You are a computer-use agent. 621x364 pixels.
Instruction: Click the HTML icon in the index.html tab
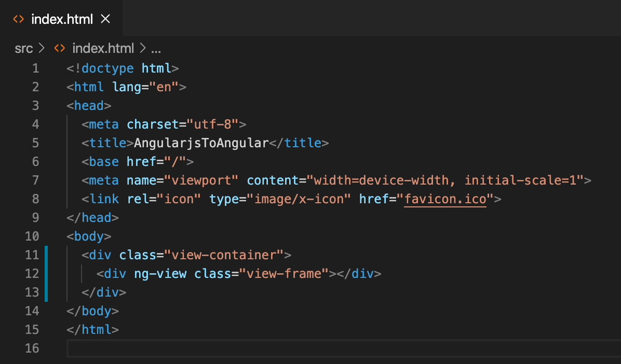pos(18,19)
